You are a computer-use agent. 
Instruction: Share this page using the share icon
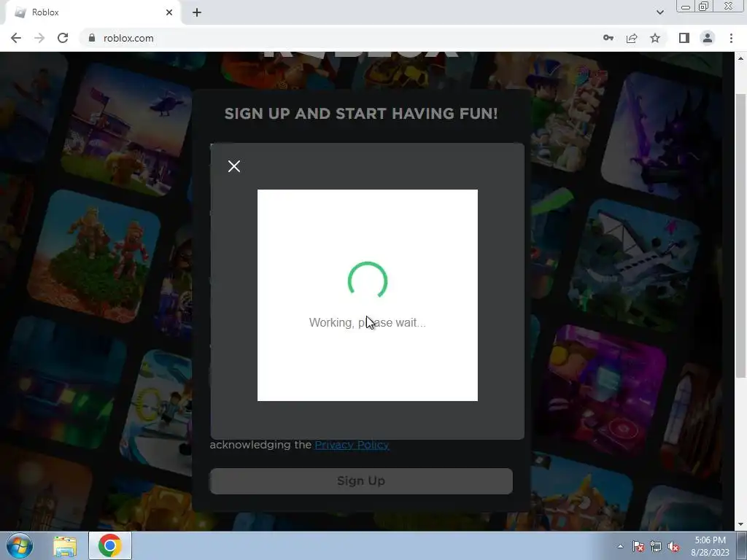pyautogui.click(x=632, y=38)
